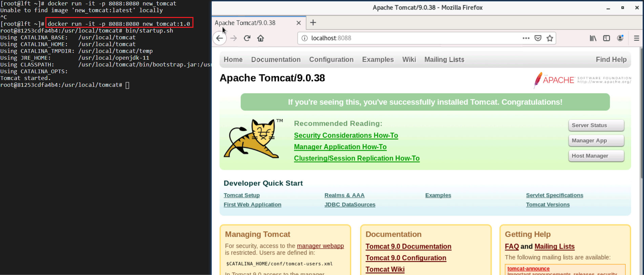
Task: Go back using Firefox back arrow
Action: [220, 38]
